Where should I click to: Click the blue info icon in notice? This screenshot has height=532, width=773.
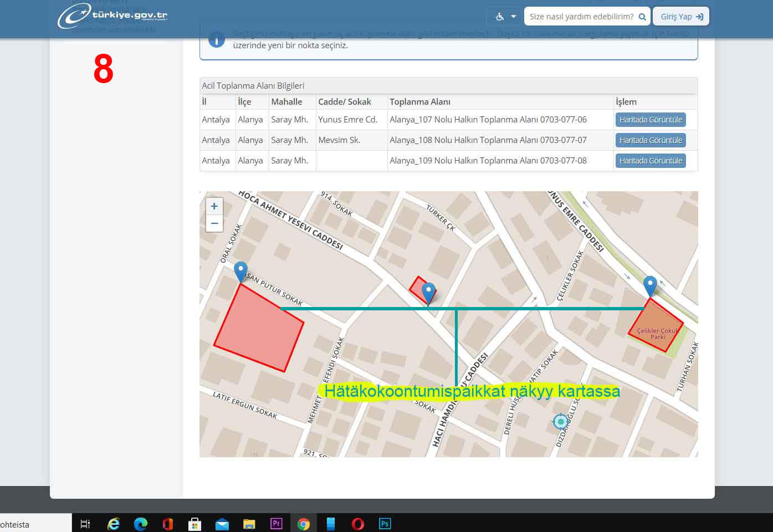[x=217, y=39]
